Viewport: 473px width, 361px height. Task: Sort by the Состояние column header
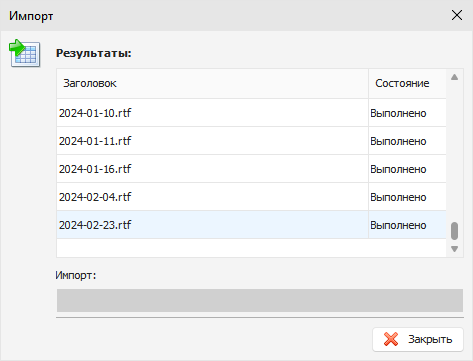coord(407,83)
